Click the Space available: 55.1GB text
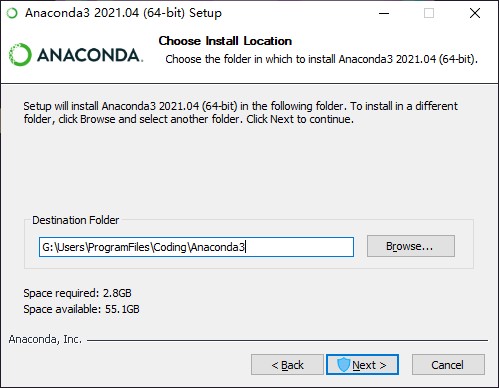Image resolution: width=499 pixels, height=388 pixels. (x=81, y=309)
